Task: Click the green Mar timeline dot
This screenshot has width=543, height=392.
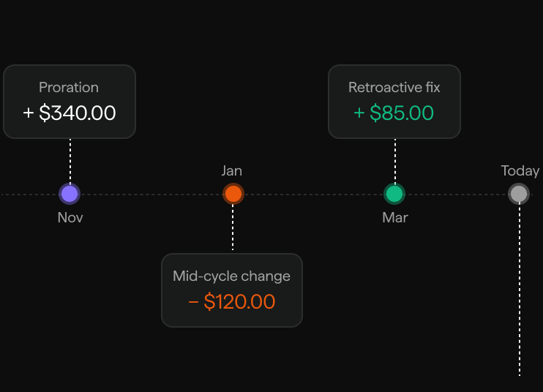Action: pyautogui.click(x=394, y=194)
